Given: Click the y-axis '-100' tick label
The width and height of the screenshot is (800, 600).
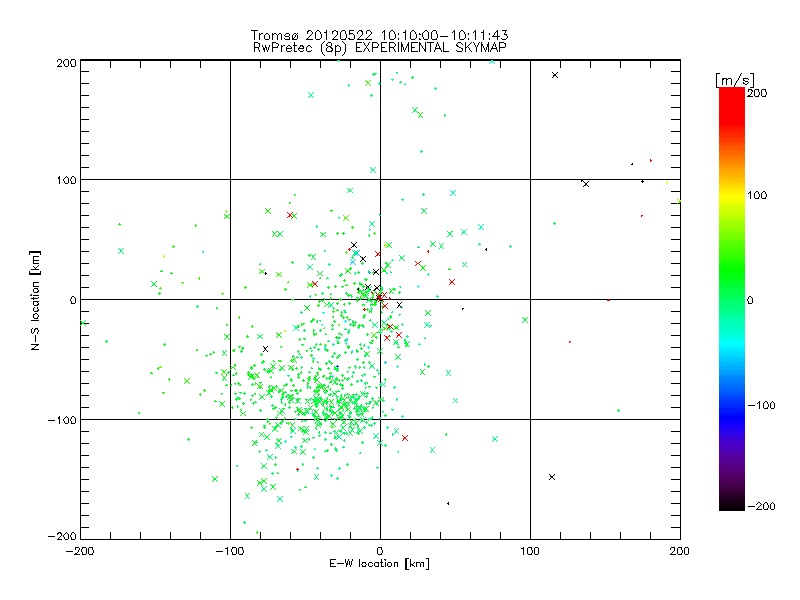Looking at the screenshot, I should pos(62,420).
